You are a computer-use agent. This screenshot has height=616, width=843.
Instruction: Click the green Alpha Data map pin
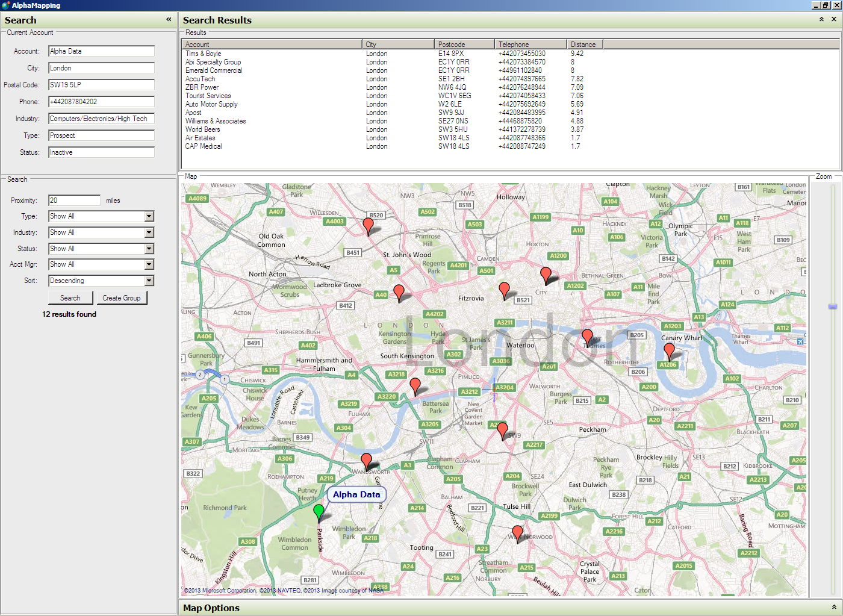[x=319, y=513]
